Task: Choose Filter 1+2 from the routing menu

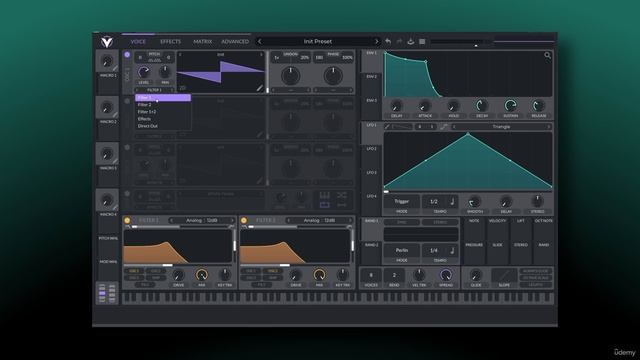Action: tap(163, 112)
